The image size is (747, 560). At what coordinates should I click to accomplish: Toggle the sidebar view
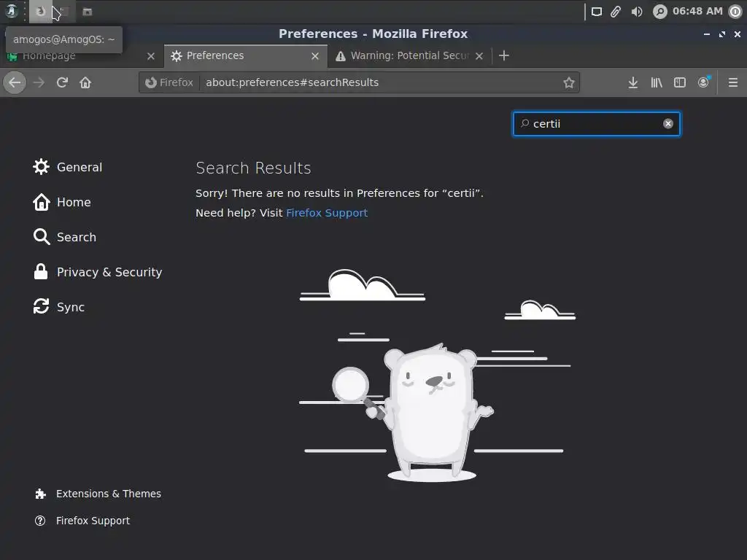pyautogui.click(x=679, y=82)
